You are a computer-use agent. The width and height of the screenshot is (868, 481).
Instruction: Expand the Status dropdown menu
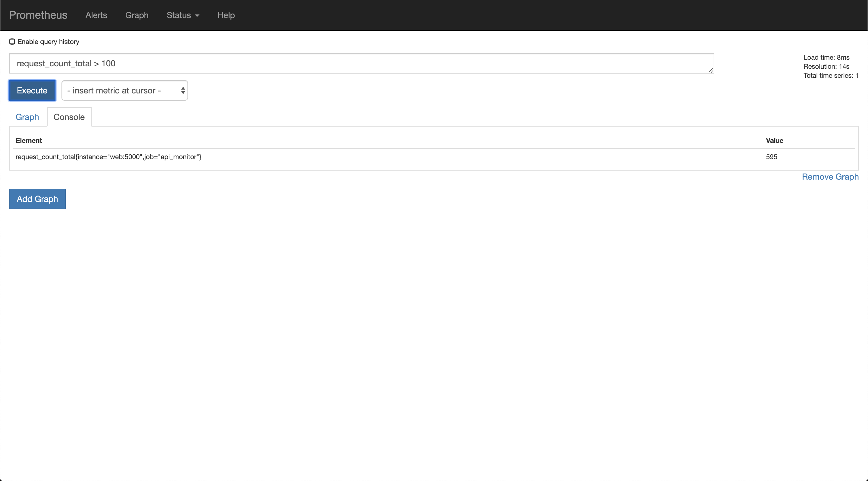tap(183, 15)
